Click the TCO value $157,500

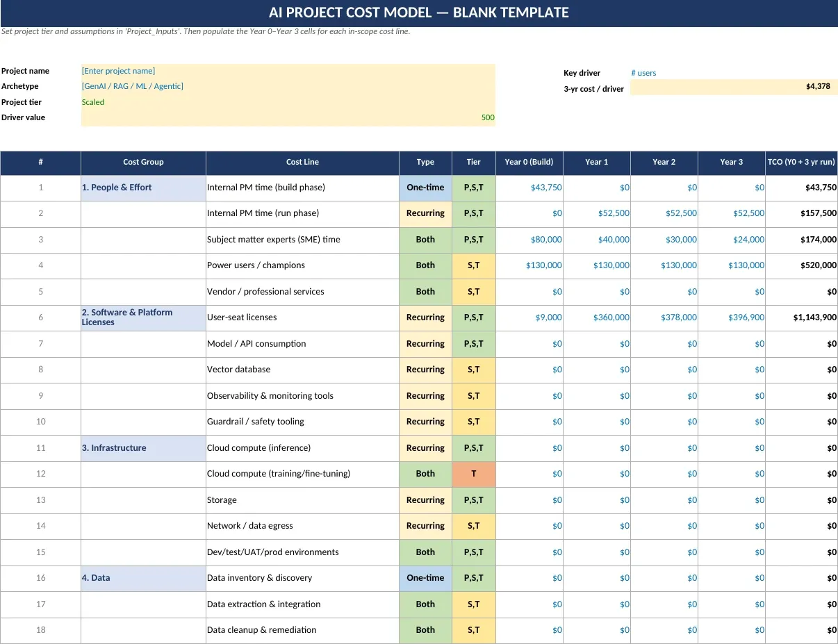(x=801, y=213)
